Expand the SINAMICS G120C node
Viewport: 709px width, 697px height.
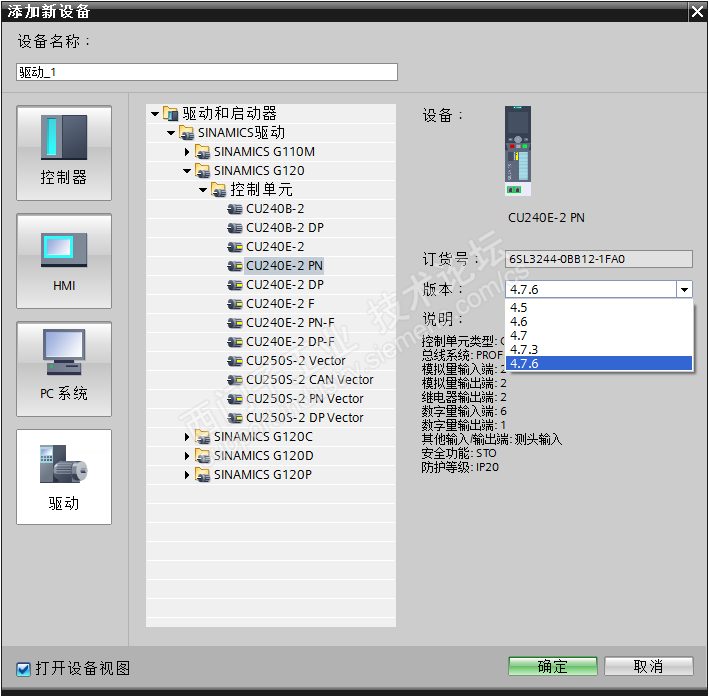point(187,437)
